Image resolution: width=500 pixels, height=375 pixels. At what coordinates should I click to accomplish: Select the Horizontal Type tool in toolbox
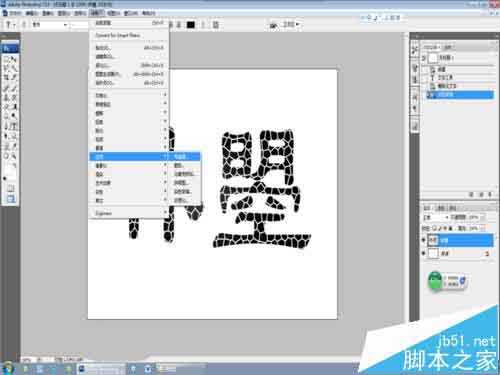(14, 126)
